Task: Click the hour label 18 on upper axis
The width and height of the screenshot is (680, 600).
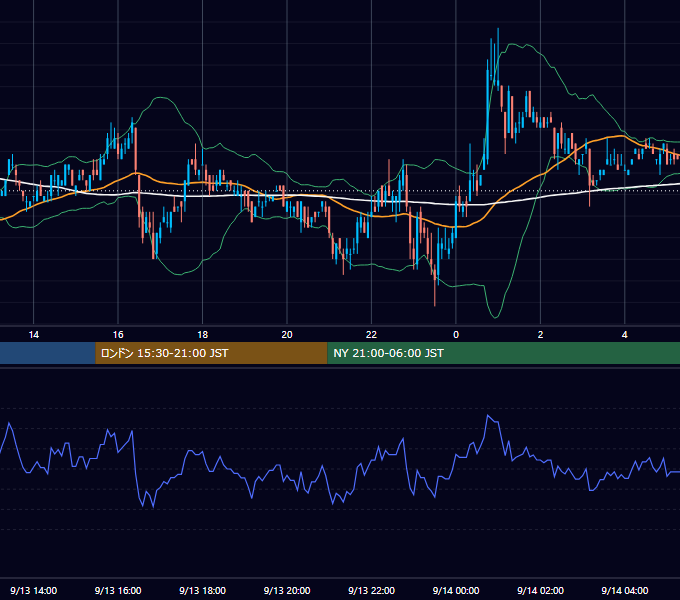Action: coord(203,335)
